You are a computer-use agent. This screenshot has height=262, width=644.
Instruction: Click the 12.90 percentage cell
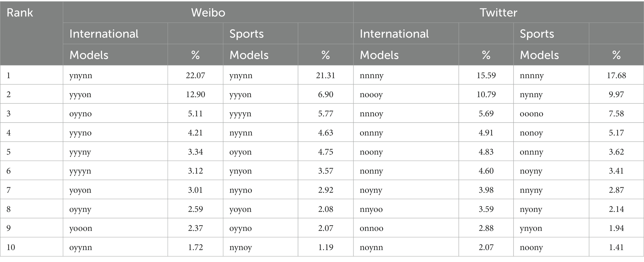coord(195,94)
